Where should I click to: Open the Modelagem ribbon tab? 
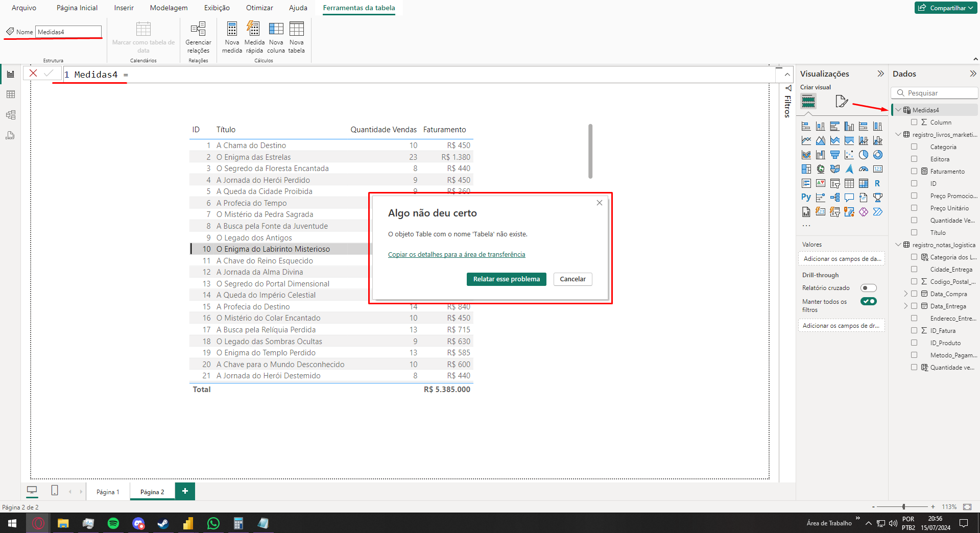(169, 8)
